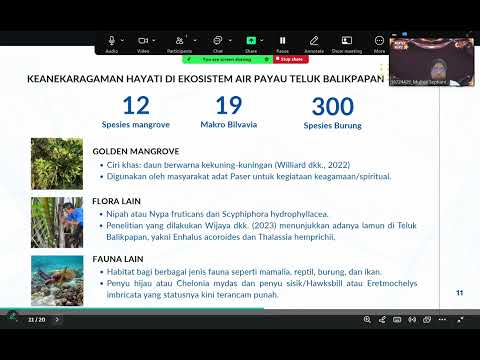Image resolution: width=480 pixels, height=360 pixels.
Task: Toggle fullscreen in presentation bar
Action: coord(460,319)
